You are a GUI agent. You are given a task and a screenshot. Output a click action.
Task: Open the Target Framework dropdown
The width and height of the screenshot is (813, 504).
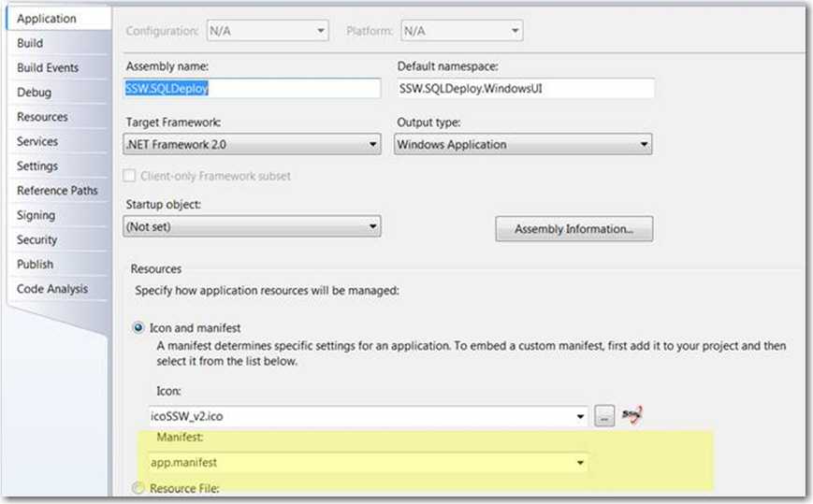point(253,145)
